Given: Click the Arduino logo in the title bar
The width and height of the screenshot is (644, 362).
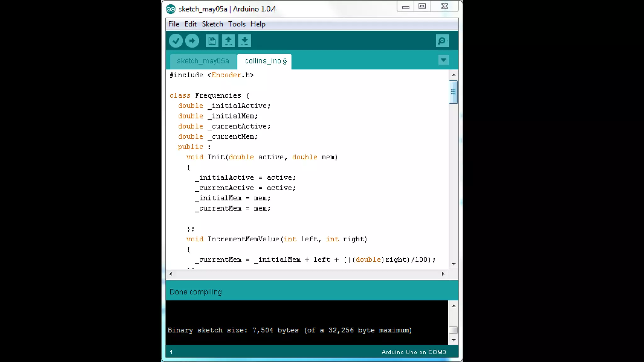Looking at the screenshot, I should [x=171, y=9].
